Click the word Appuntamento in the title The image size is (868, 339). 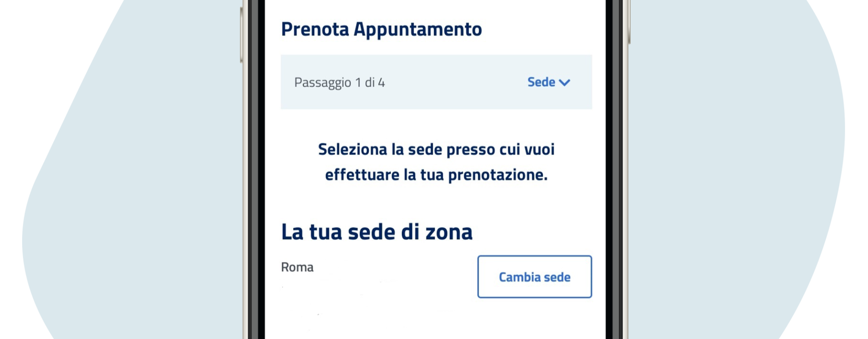pyautogui.click(x=418, y=29)
